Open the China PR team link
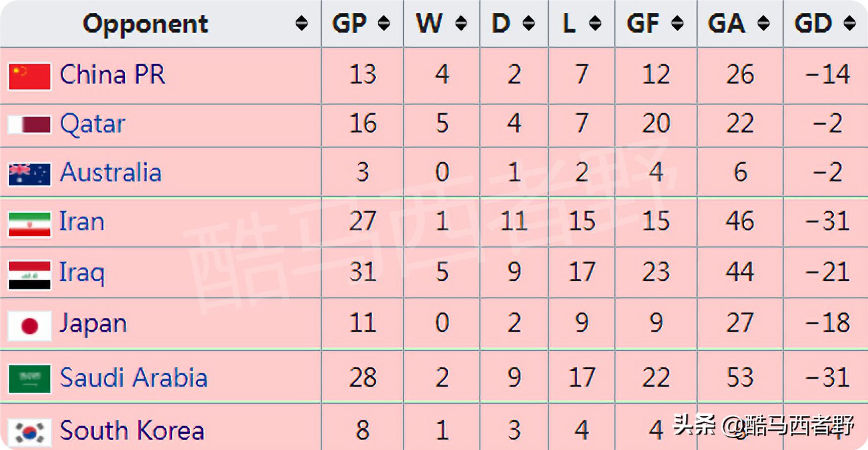868x450 pixels. 113,75
